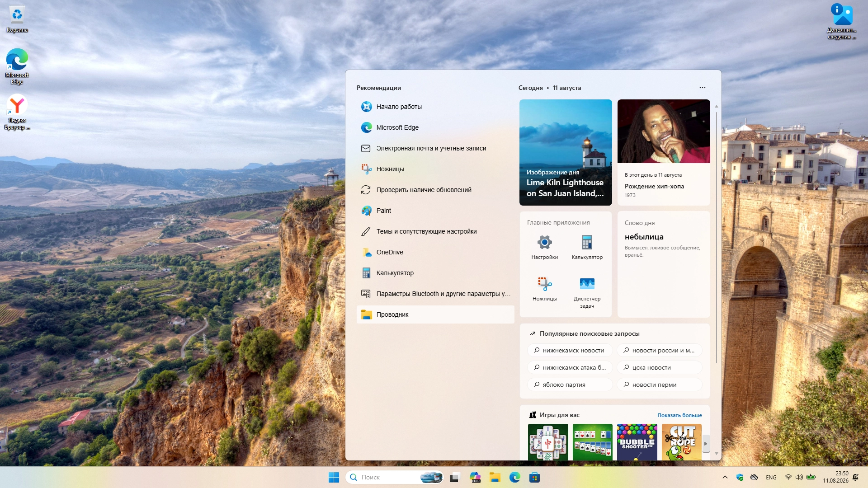Open 'Калькулятор' tile in main apps

click(x=587, y=247)
